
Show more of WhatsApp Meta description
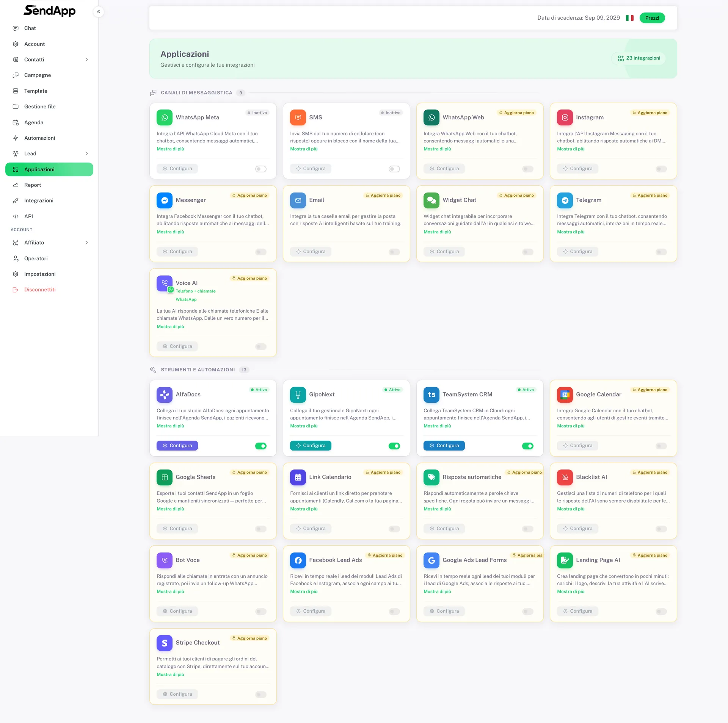pyautogui.click(x=170, y=149)
